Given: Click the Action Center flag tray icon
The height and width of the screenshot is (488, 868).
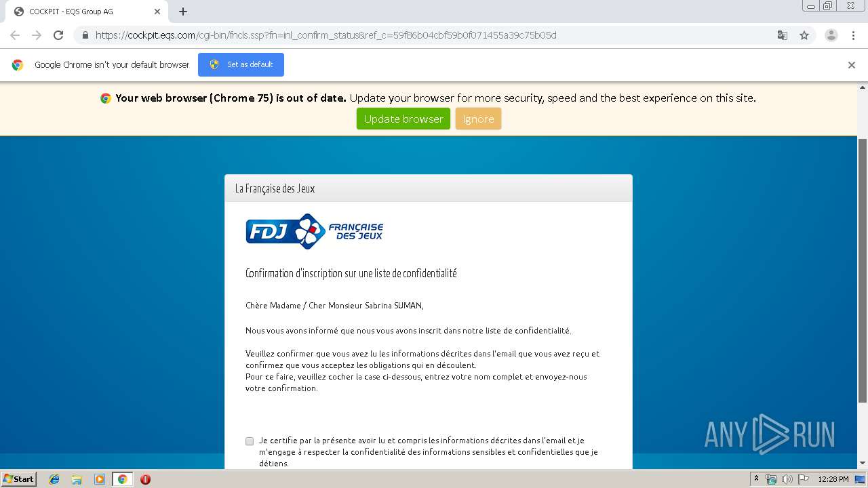Looking at the screenshot, I should click(803, 479).
